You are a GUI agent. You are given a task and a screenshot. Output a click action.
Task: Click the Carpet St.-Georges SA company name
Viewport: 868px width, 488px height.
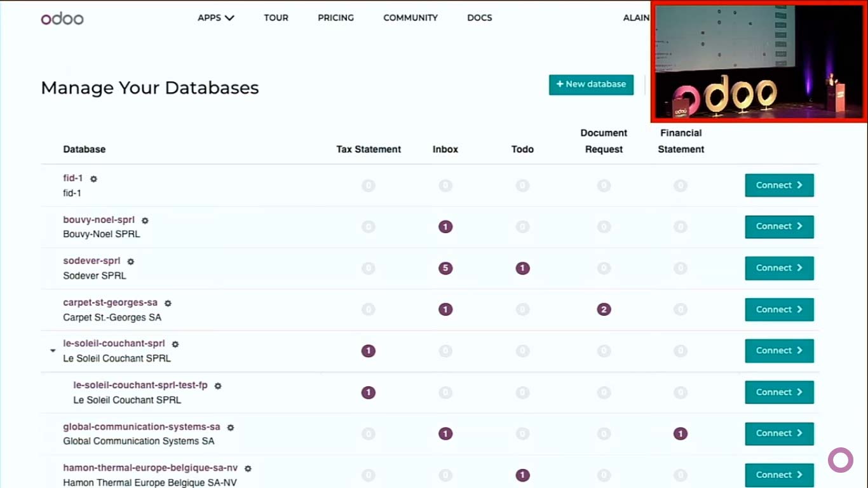112,317
